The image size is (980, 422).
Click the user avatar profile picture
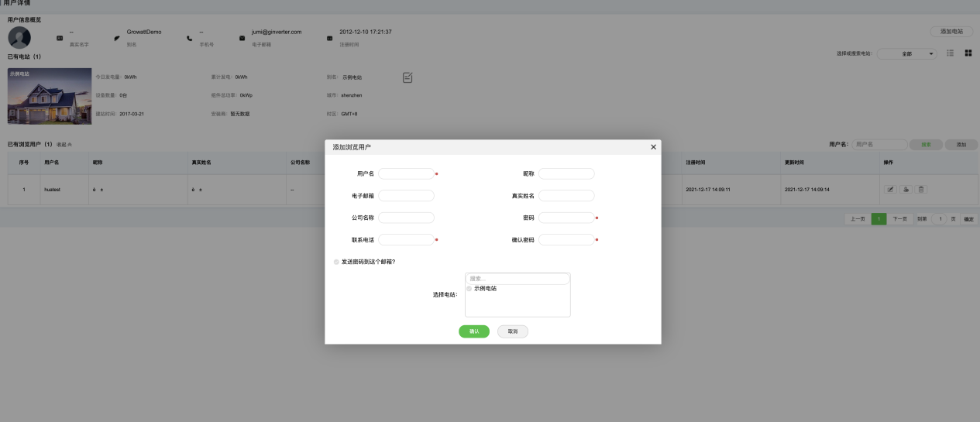coord(19,37)
